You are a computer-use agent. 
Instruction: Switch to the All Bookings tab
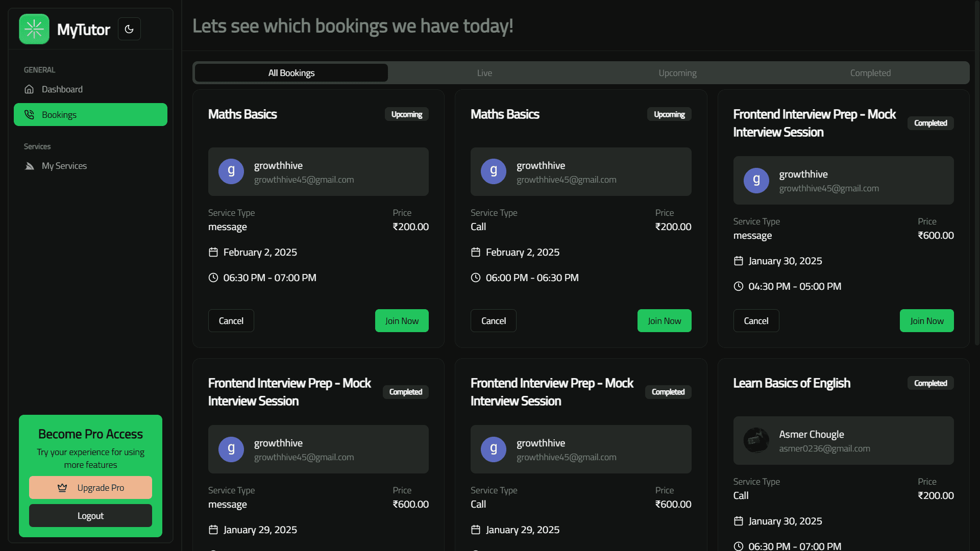click(x=291, y=73)
